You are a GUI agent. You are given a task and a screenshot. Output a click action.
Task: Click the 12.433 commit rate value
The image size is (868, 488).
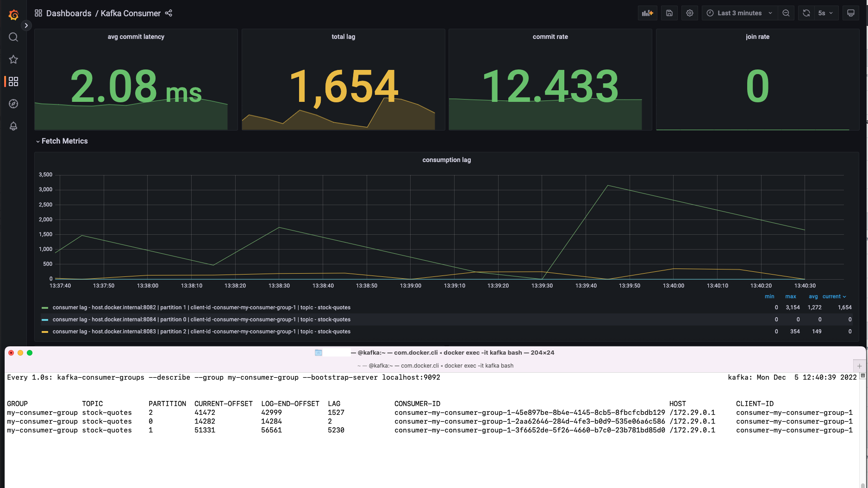(550, 87)
